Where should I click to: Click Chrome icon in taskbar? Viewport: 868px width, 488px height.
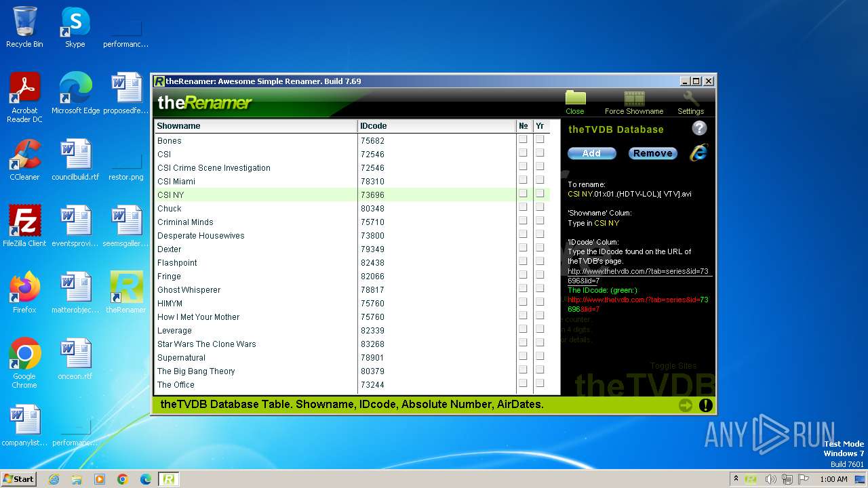(123, 479)
